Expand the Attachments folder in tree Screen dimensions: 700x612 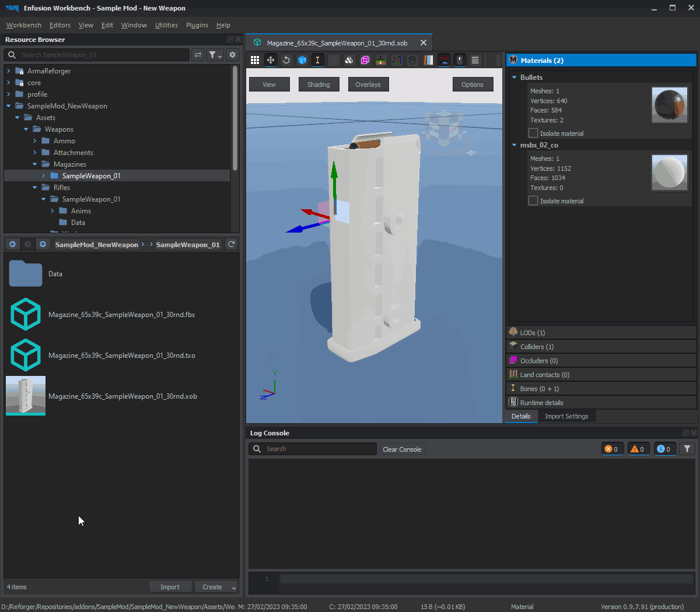click(x=35, y=153)
